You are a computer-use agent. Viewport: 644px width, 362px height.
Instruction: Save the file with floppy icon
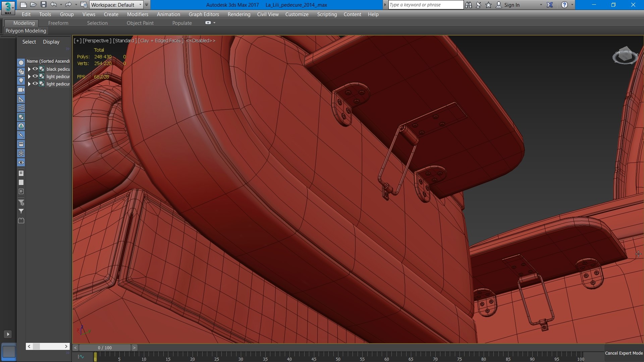tap(43, 5)
